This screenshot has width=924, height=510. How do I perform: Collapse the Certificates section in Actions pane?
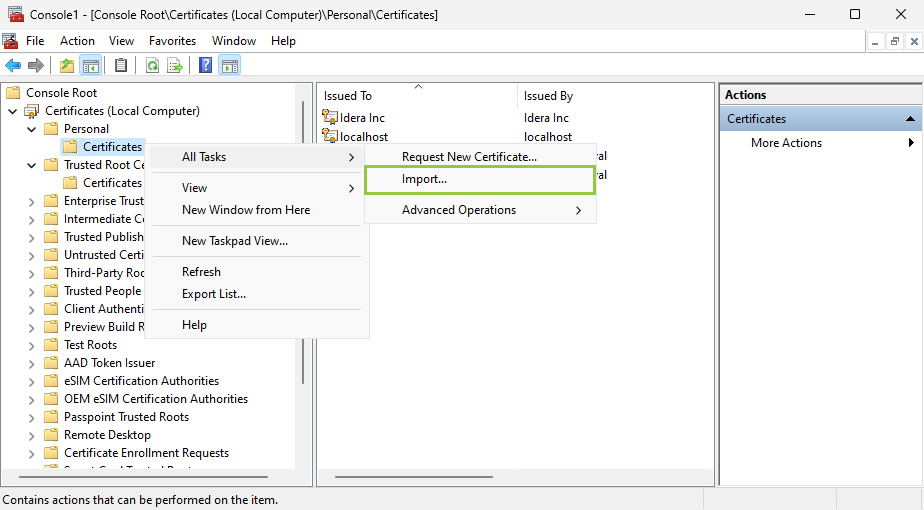910,119
